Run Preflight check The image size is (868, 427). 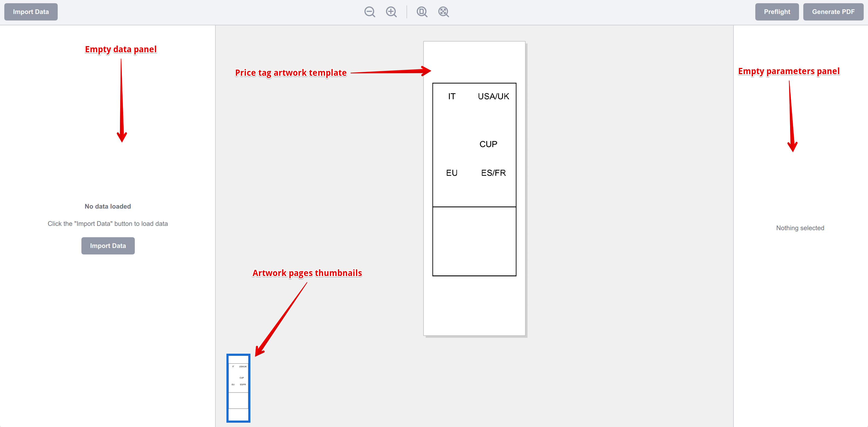click(777, 12)
